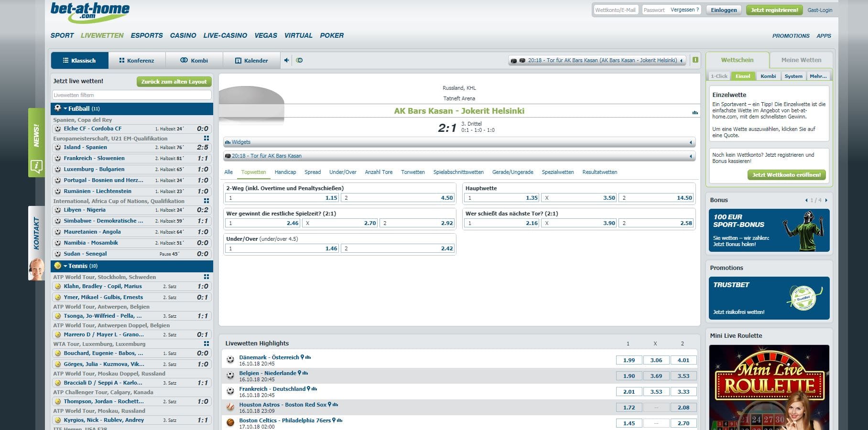Open Gast-Login link

pos(820,10)
